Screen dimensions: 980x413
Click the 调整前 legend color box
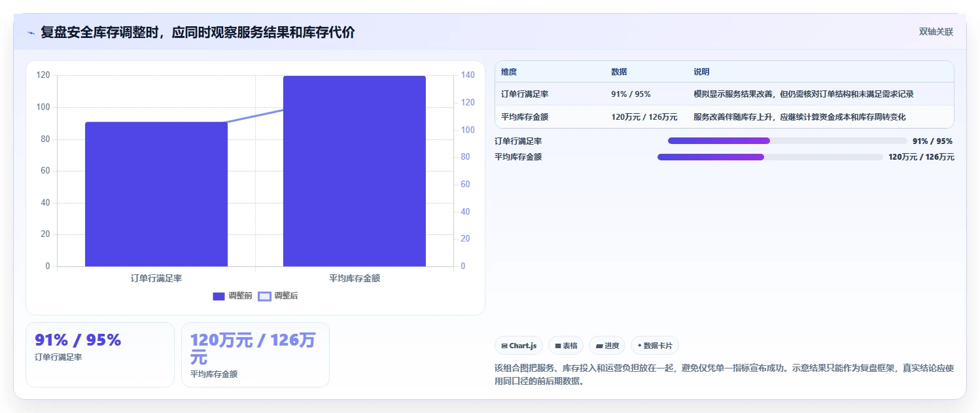(219, 296)
